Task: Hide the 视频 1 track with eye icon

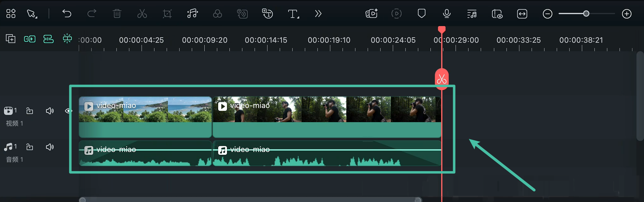Action: 68,111
